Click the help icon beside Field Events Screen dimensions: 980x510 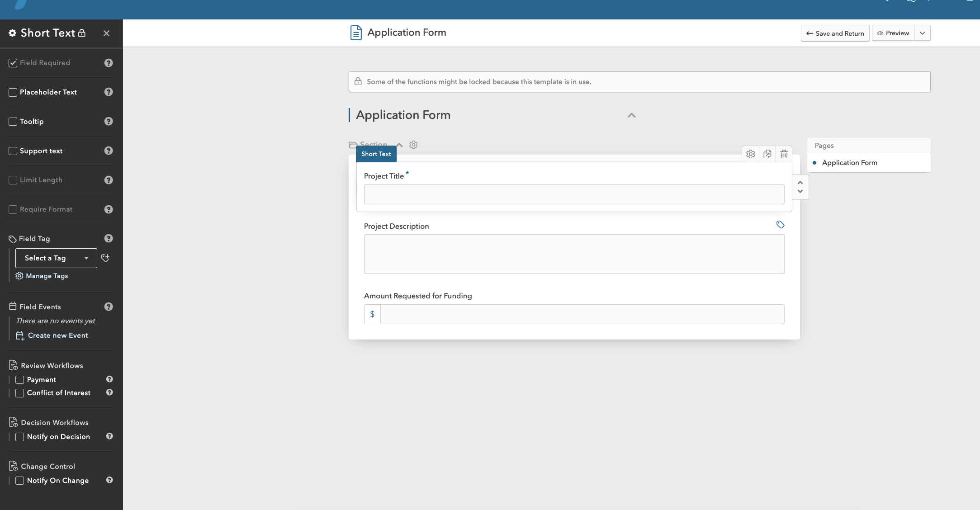(109, 307)
